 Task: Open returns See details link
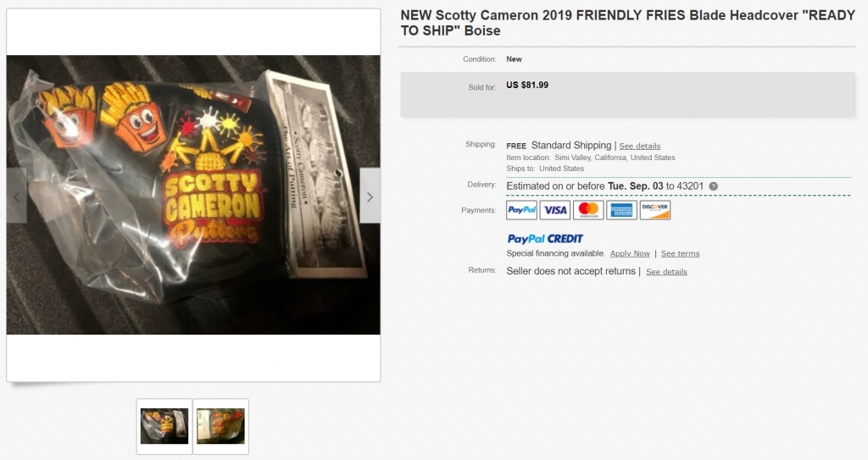point(666,272)
